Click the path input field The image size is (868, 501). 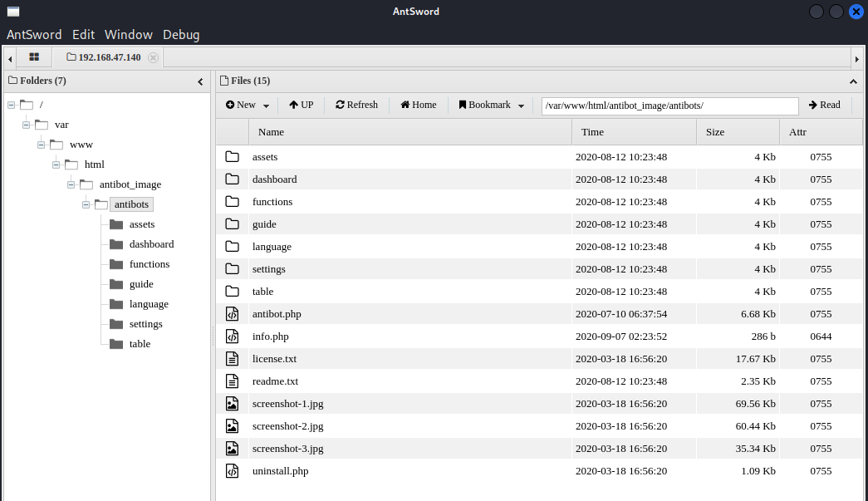(669, 106)
